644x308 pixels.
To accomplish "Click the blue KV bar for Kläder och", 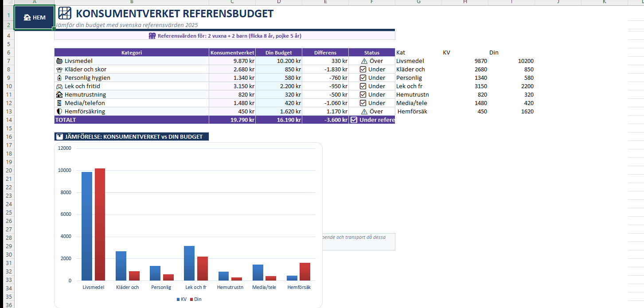I will 121,266.
